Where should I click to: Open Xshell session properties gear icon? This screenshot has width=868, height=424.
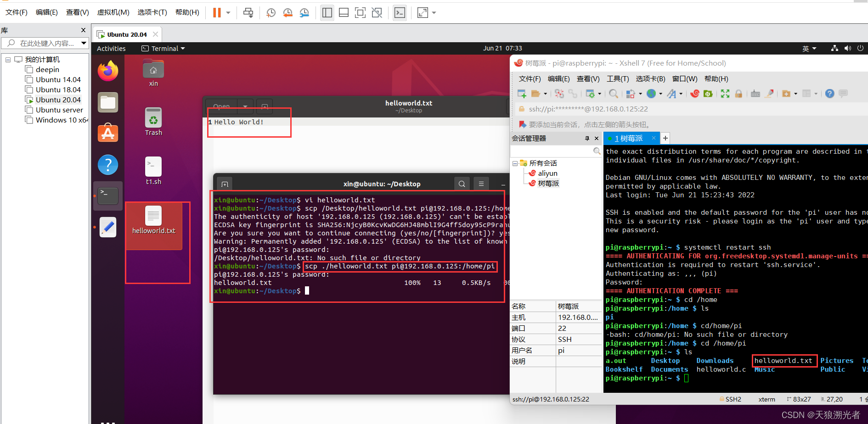coord(591,94)
